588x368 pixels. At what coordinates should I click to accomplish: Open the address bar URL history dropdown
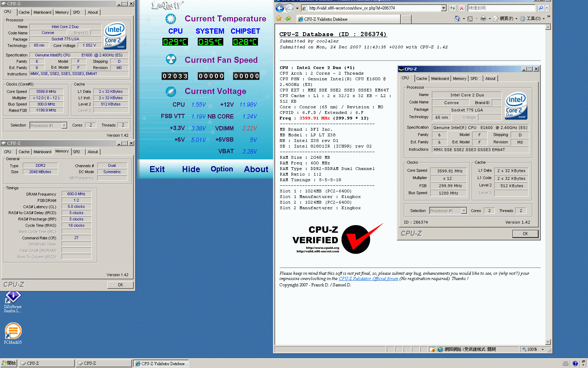pyautogui.click(x=444, y=8)
